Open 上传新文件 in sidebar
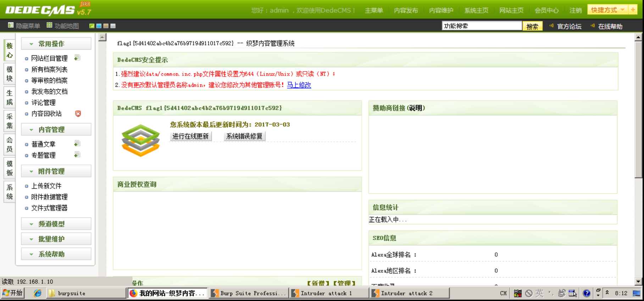Screen dimensions: 644x301 pyautogui.click(x=46, y=186)
